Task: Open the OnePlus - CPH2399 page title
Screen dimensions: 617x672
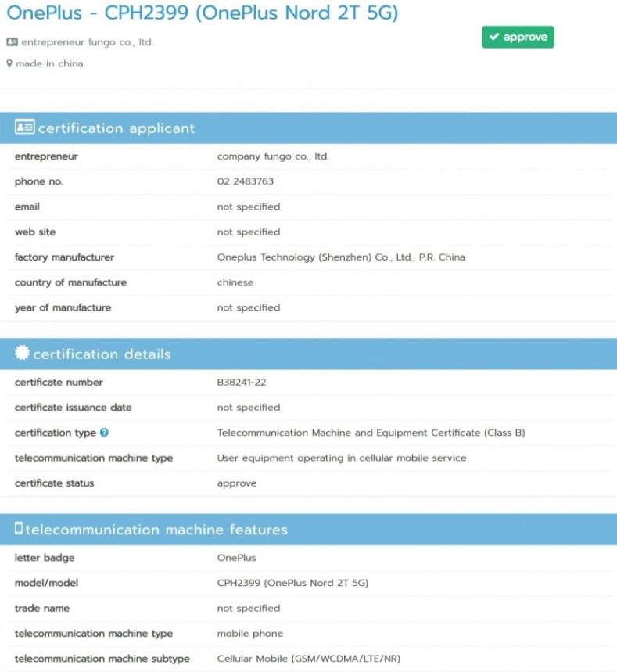Action: coord(203,13)
